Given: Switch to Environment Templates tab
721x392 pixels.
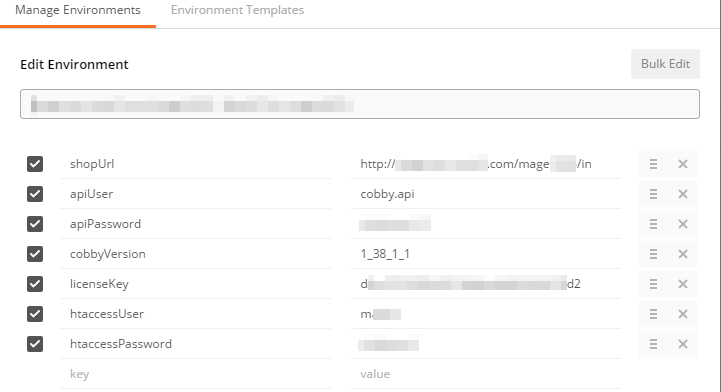Looking at the screenshot, I should pyautogui.click(x=237, y=10).
